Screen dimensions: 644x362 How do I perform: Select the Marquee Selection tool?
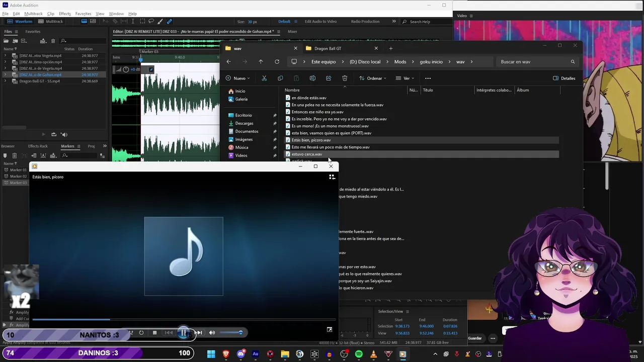click(142, 22)
